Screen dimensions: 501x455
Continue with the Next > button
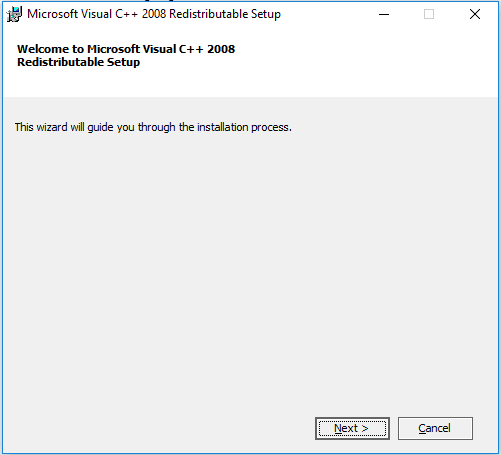[x=352, y=428]
